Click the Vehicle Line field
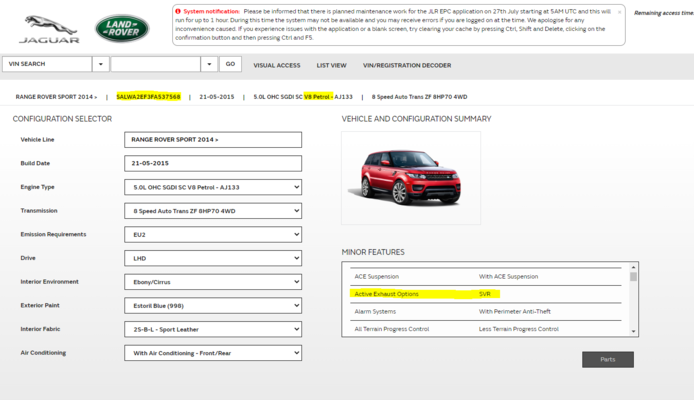 (213, 140)
